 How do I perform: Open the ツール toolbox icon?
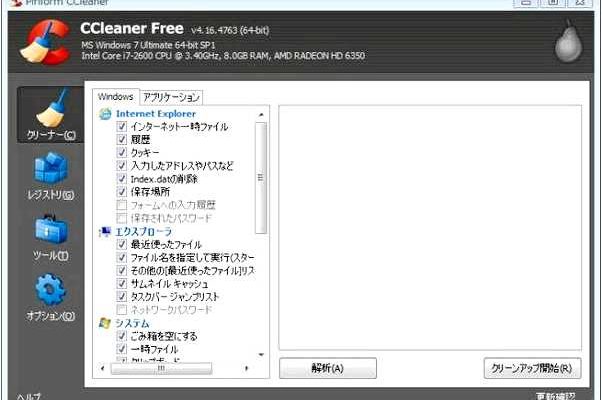pos(51,229)
